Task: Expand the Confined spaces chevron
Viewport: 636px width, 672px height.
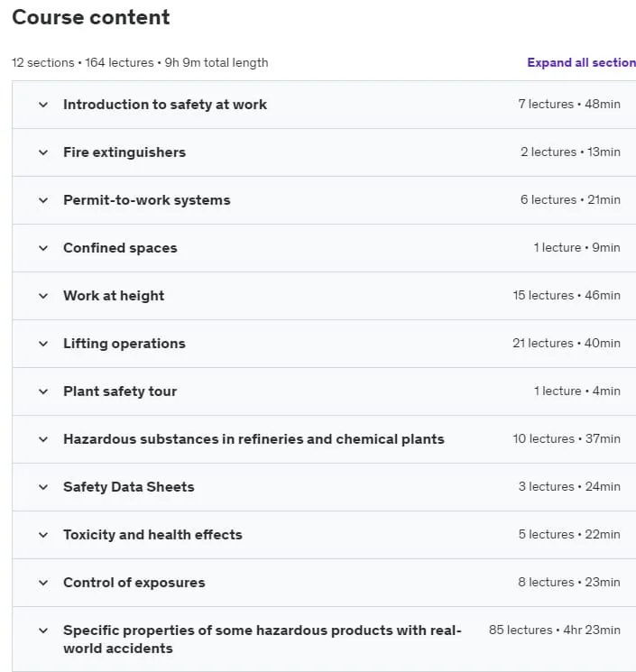Action: tap(43, 248)
